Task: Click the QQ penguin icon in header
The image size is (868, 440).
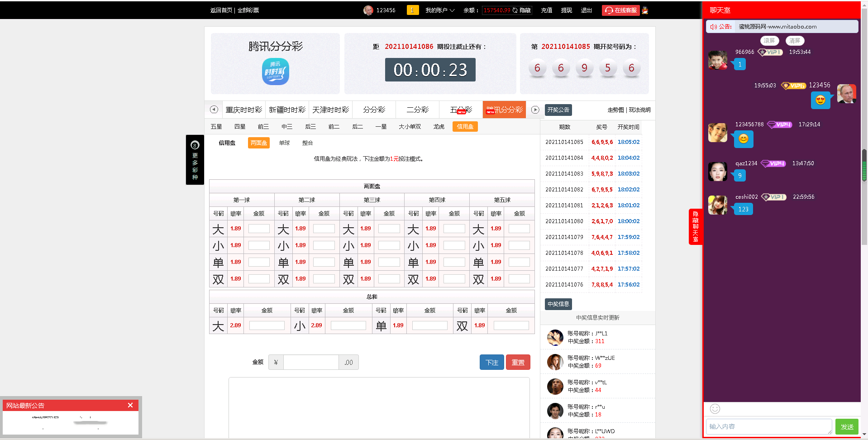Action: click(x=645, y=10)
